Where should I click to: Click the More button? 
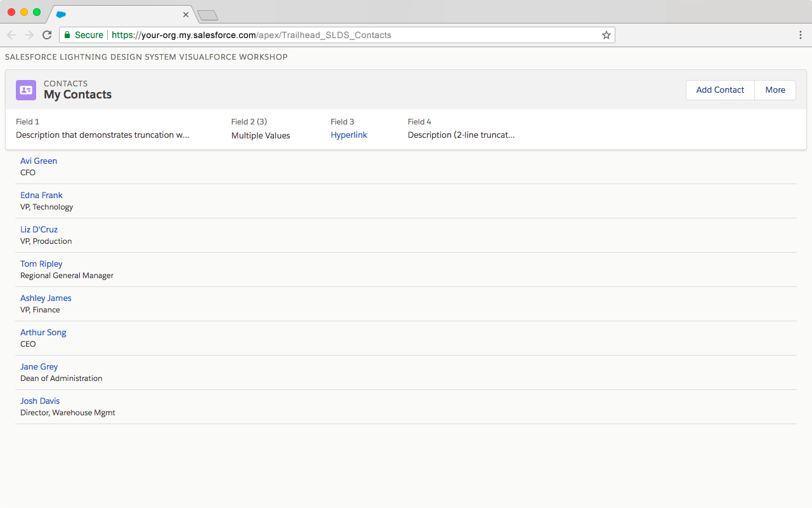[775, 90]
